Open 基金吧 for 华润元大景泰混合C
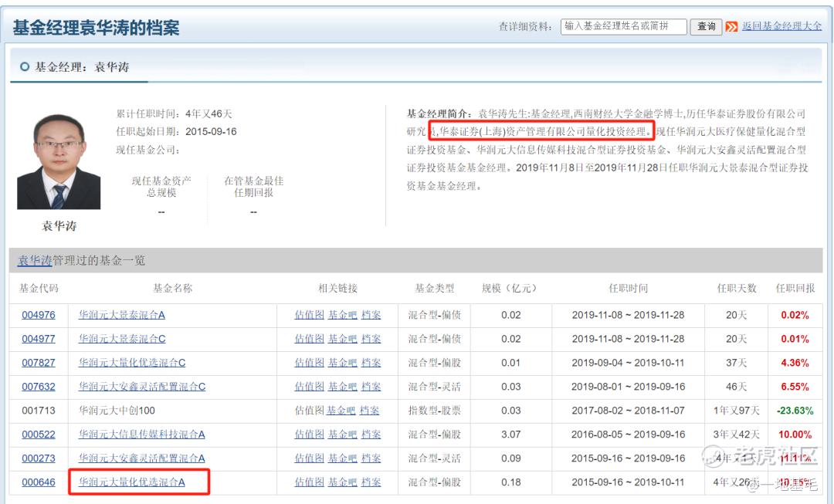Viewport: 834px width, 504px height. click(x=342, y=339)
